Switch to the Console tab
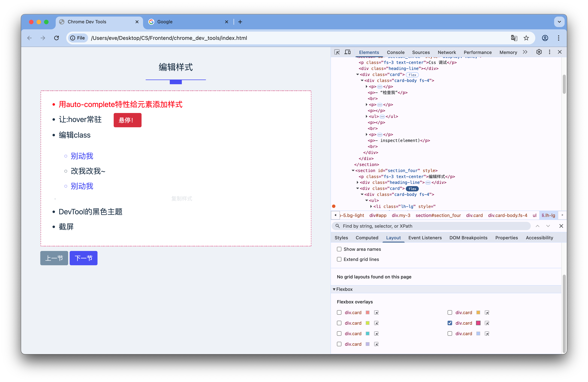The height and width of the screenshot is (382, 588). click(x=395, y=52)
